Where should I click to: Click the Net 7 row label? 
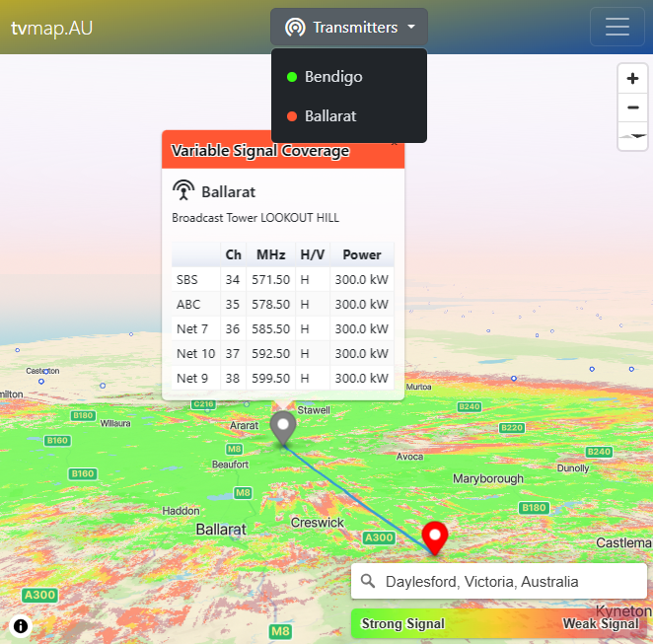click(192, 328)
